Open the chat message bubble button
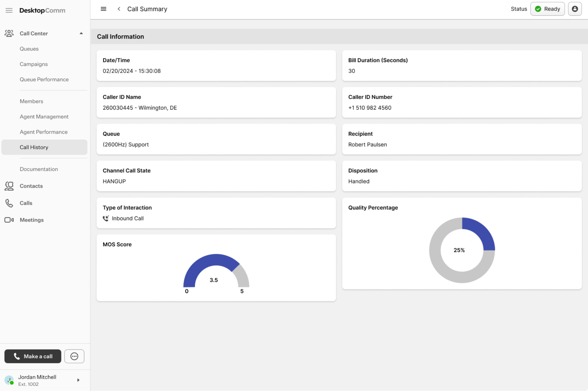588x391 pixels. [74, 356]
